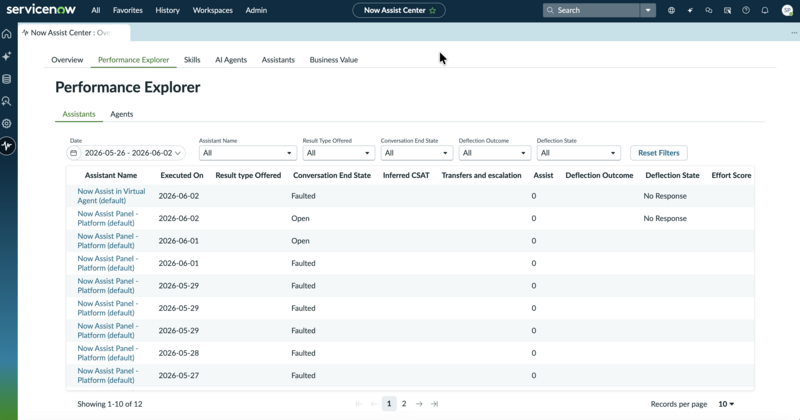800x420 pixels.
Task: Click 'Showing 1-10 of 12' text
Action: [110, 404]
